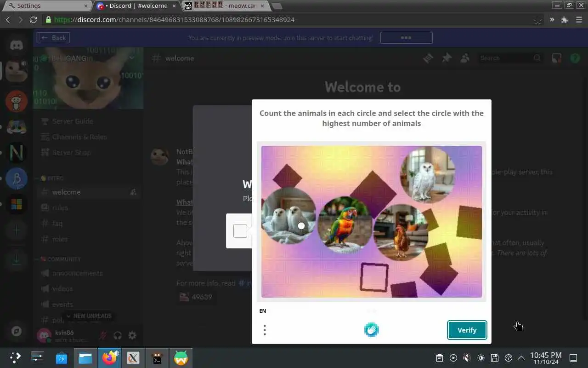Open the browser extensions puzzle icon

pos(565,20)
